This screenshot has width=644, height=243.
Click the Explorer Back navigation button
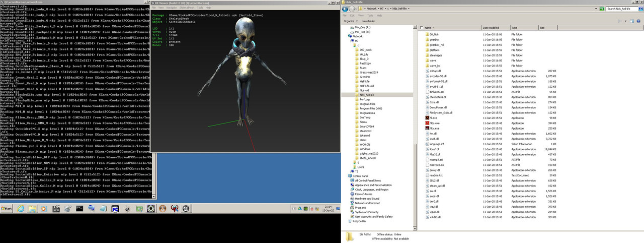click(x=346, y=9)
